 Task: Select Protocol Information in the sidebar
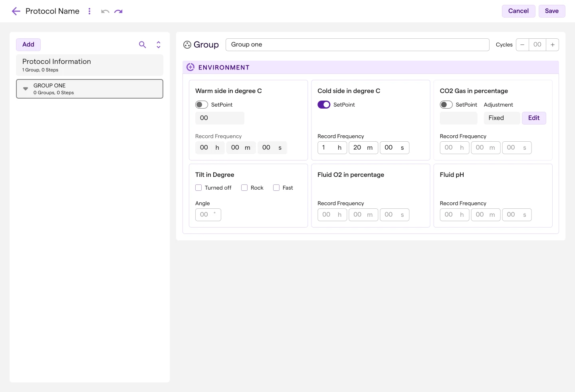[x=89, y=65]
